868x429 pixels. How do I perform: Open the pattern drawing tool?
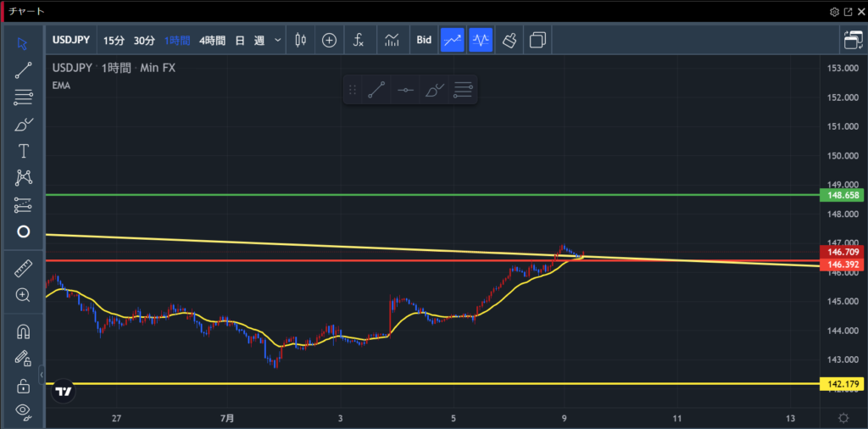point(23,178)
